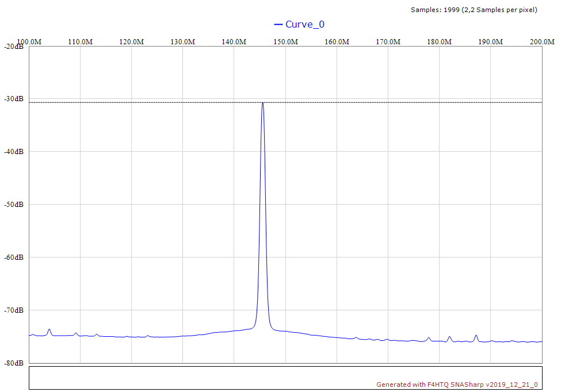The image size is (565, 392).
Task: Pick the 170.0M frequency axis label
Action: tap(388, 42)
